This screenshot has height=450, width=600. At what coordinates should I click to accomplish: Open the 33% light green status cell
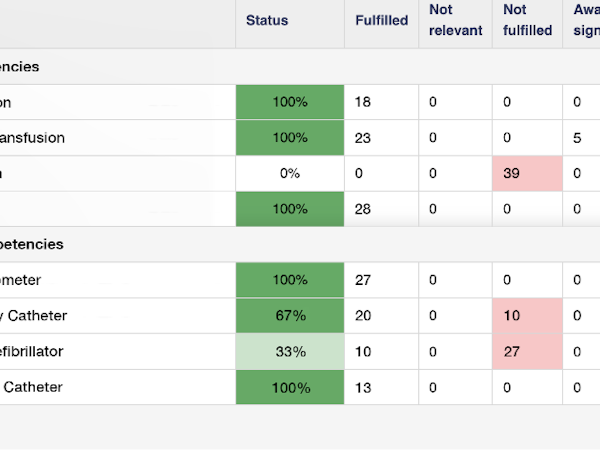(290, 352)
